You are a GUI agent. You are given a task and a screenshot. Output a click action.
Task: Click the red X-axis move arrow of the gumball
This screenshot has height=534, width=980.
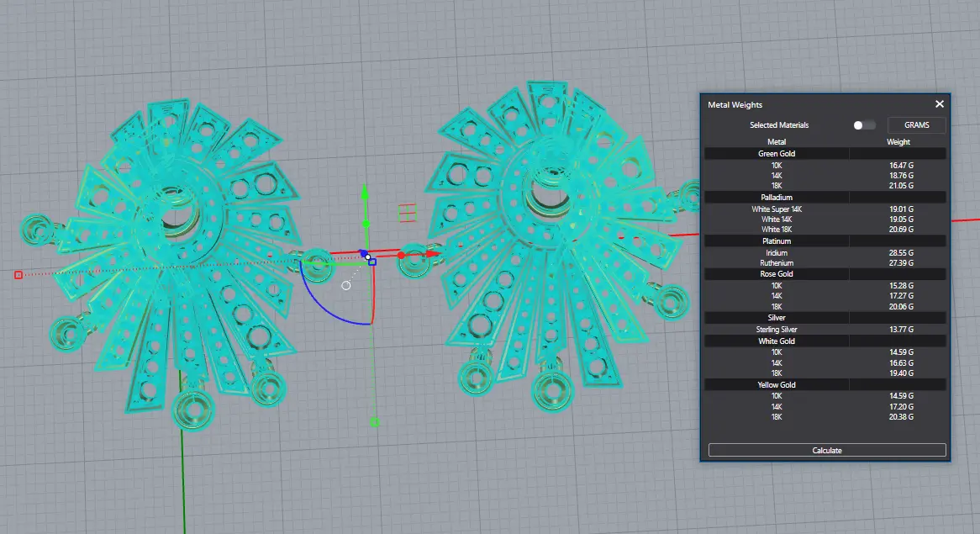click(x=433, y=253)
